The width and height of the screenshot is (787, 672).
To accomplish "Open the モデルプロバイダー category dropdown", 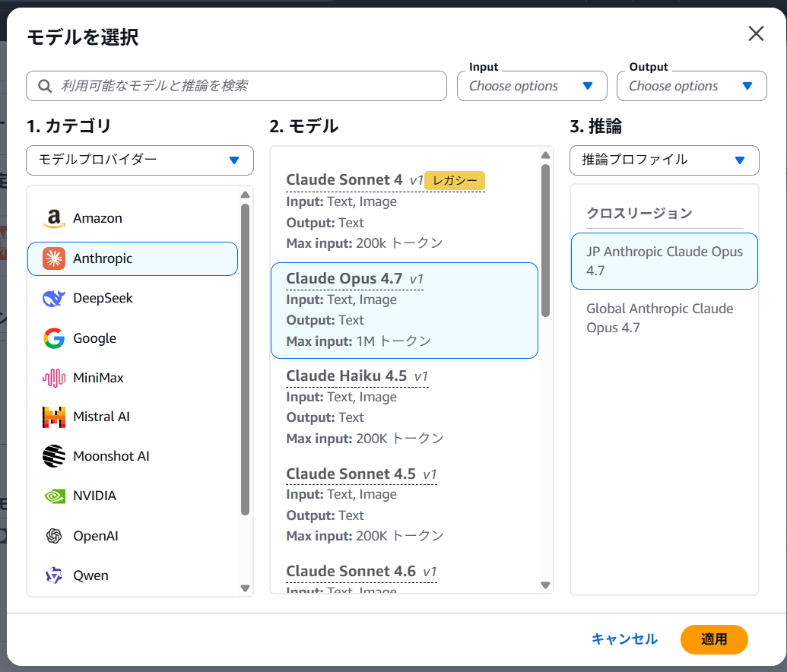I will pos(140,160).
